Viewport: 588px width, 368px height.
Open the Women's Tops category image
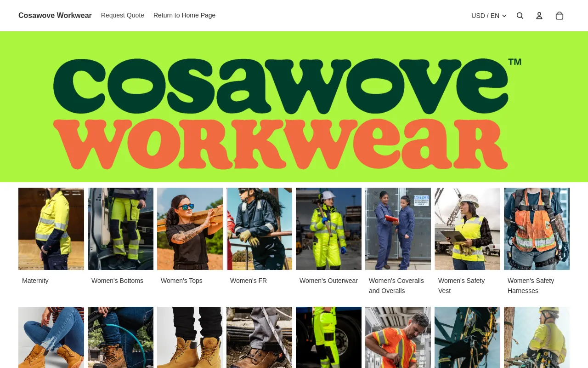tap(190, 229)
